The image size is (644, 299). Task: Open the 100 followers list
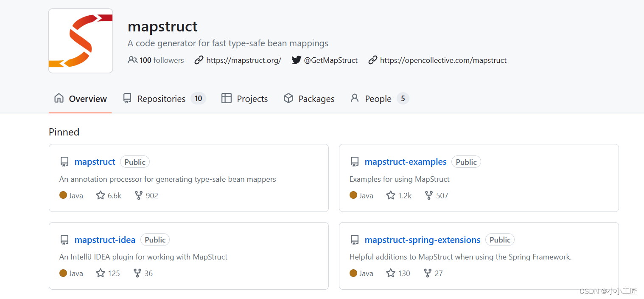(156, 60)
